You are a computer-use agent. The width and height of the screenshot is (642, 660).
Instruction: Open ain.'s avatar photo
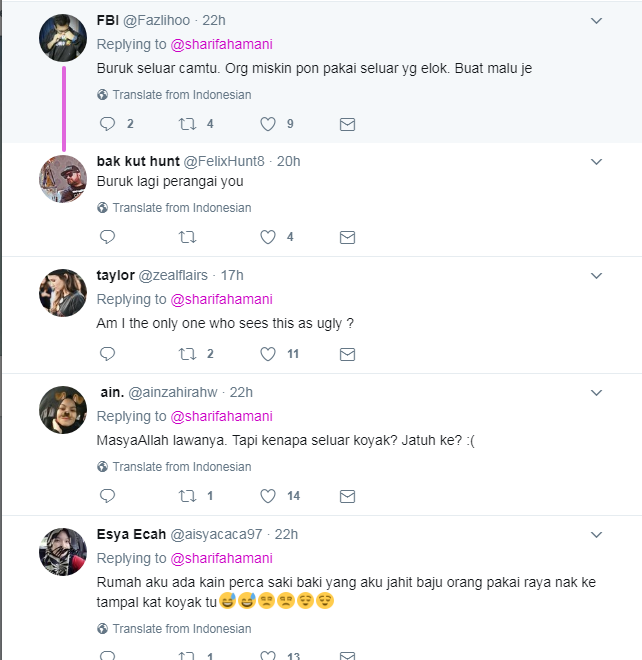63,409
